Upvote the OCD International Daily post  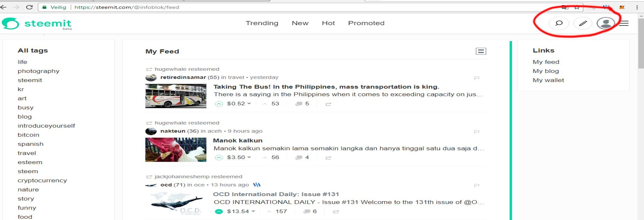tap(219, 212)
